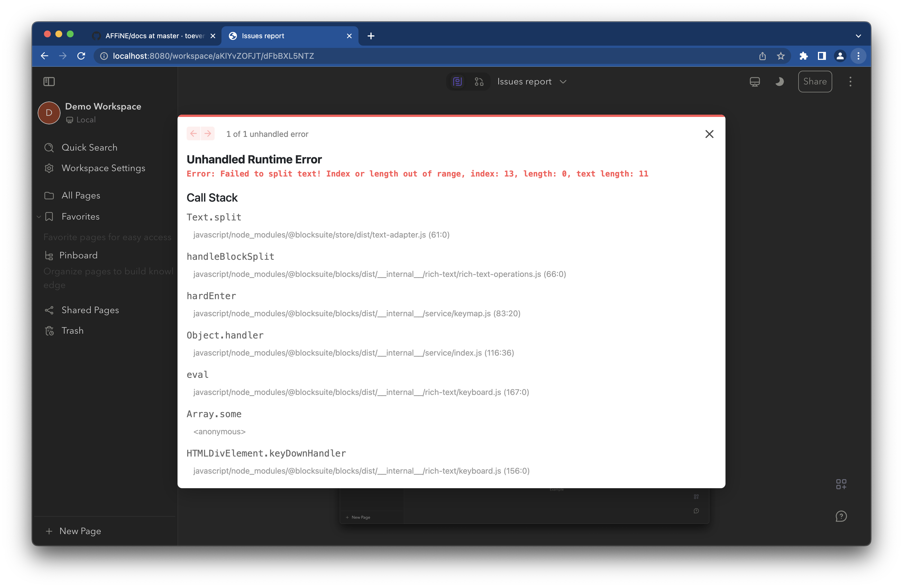
Task: Toggle dark mode with the moon icon
Action: click(779, 82)
